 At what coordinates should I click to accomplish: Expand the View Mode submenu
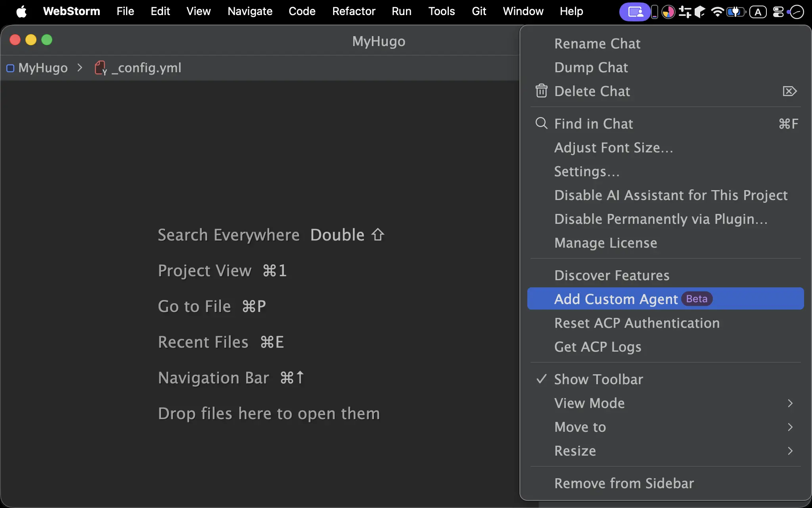point(665,403)
